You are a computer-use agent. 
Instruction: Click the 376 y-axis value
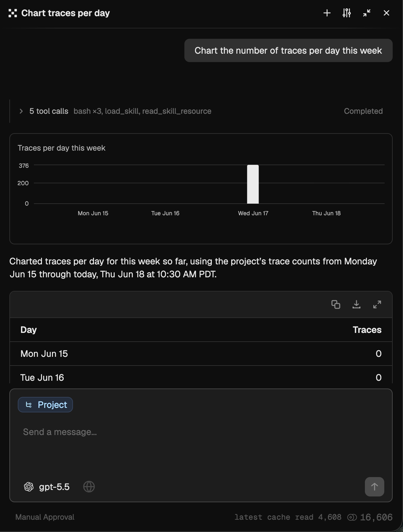(24, 166)
